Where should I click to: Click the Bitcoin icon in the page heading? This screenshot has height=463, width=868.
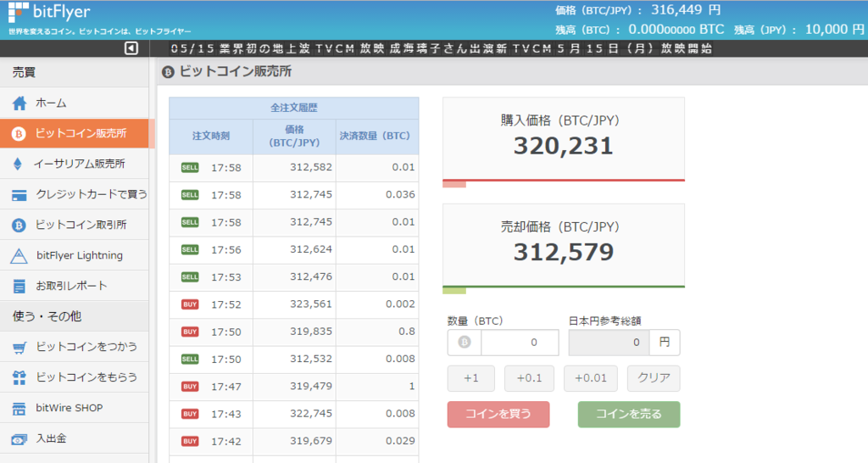[x=168, y=72]
